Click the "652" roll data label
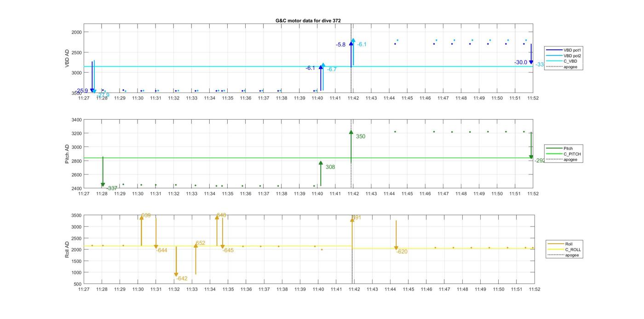Viewport: 644px width, 319px height. (x=201, y=243)
